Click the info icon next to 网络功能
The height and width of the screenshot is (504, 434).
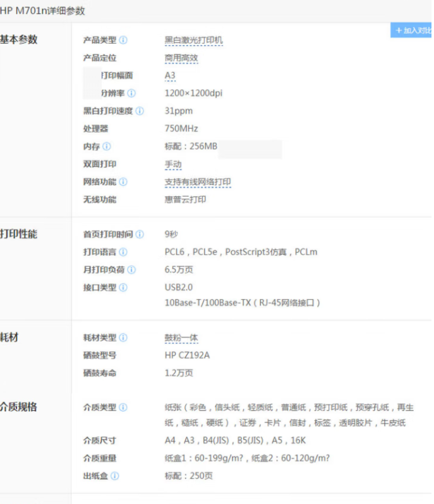point(123,182)
